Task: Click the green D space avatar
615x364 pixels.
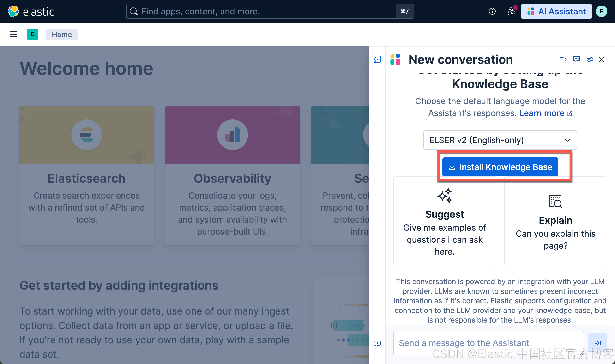Action: click(32, 34)
